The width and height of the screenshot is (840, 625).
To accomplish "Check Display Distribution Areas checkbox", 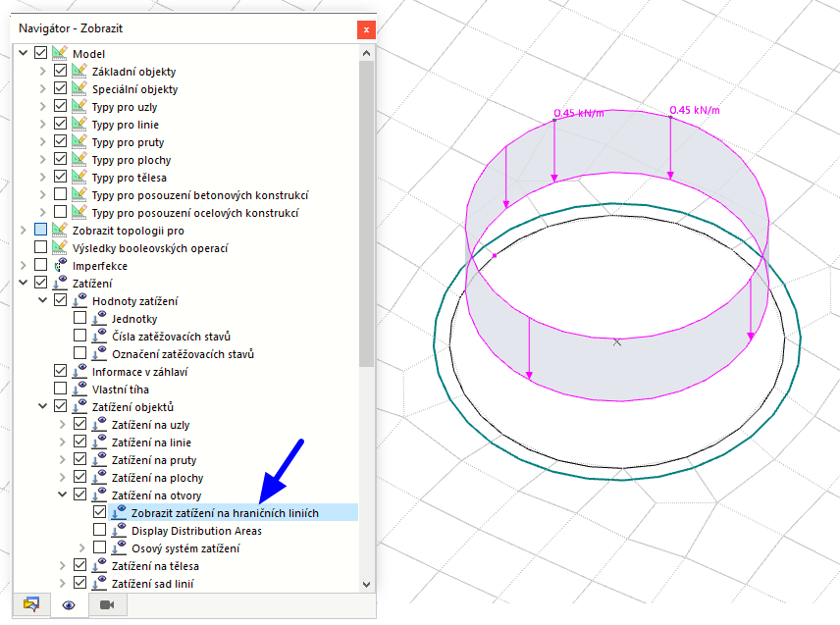I will click(100, 530).
